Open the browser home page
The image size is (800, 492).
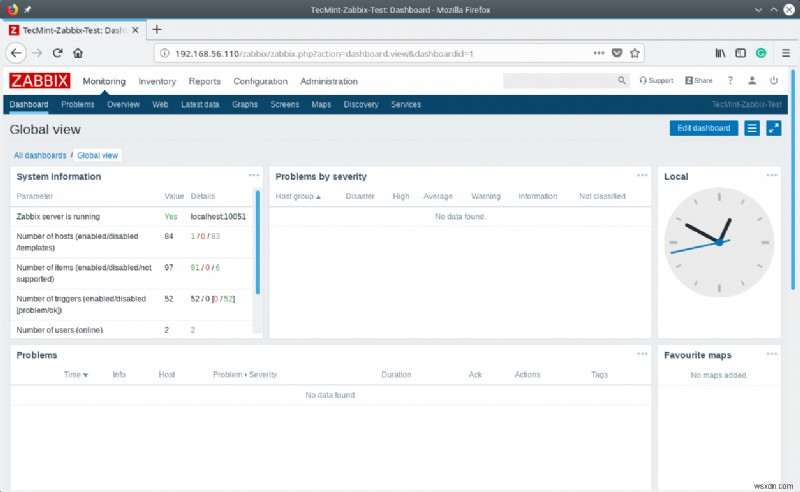pyautogui.click(x=78, y=53)
